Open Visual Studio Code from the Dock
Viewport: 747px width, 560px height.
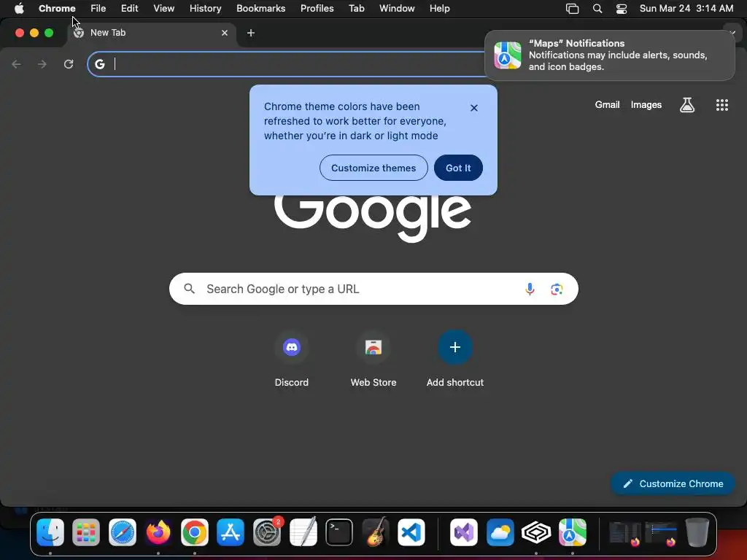(x=411, y=532)
